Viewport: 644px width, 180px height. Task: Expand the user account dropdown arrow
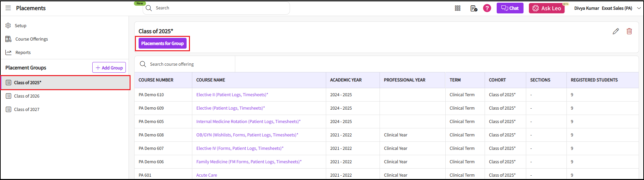(639, 8)
